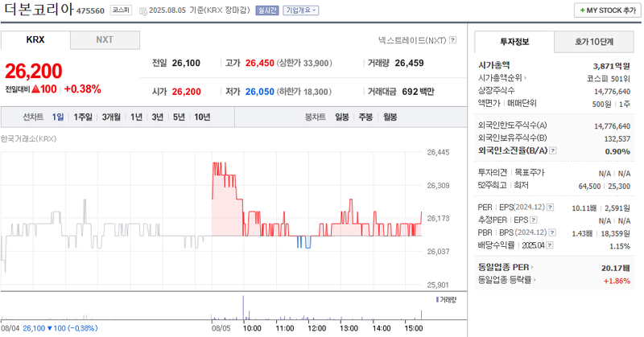Open the 투자정보 tab

pyautogui.click(x=514, y=42)
